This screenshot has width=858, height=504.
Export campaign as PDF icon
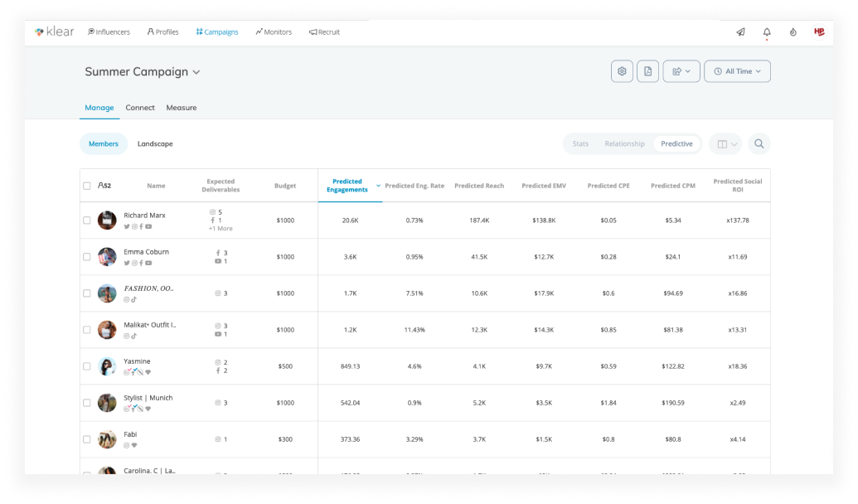[648, 71]
